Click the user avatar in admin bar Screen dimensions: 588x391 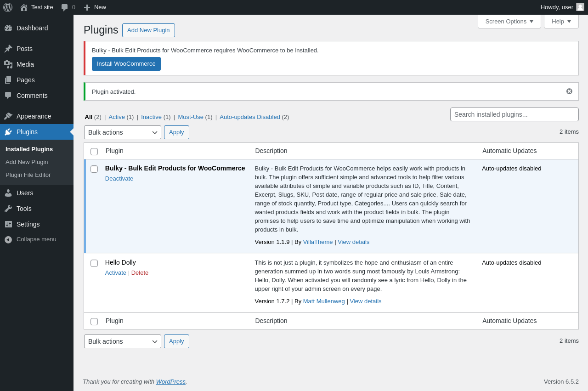click(580, 7)
